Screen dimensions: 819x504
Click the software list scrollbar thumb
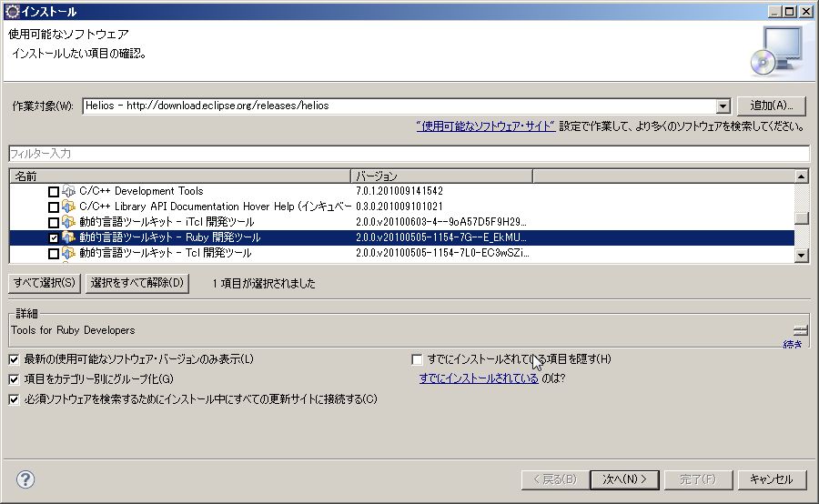tap(801, 218)
